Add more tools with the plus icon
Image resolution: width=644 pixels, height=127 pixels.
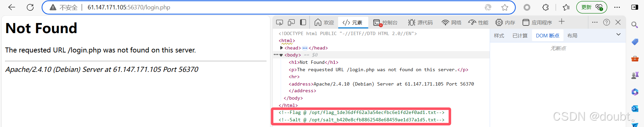click(x=562, y=22)
